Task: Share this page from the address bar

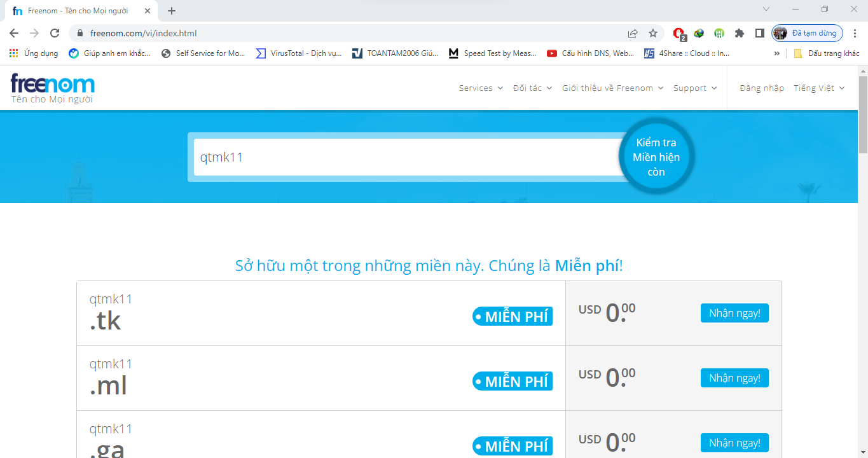Action: click(633, 33)
